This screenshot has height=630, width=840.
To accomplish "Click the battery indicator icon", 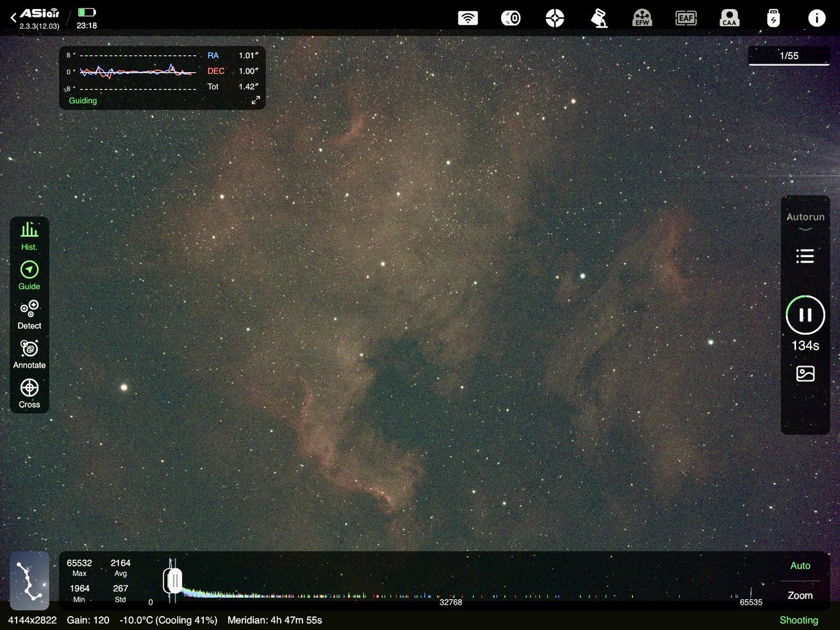I will pos(87,13).
